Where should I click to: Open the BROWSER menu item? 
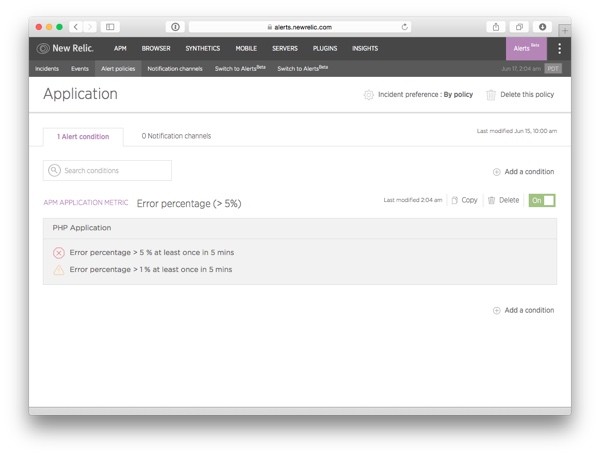click(156, 48)
